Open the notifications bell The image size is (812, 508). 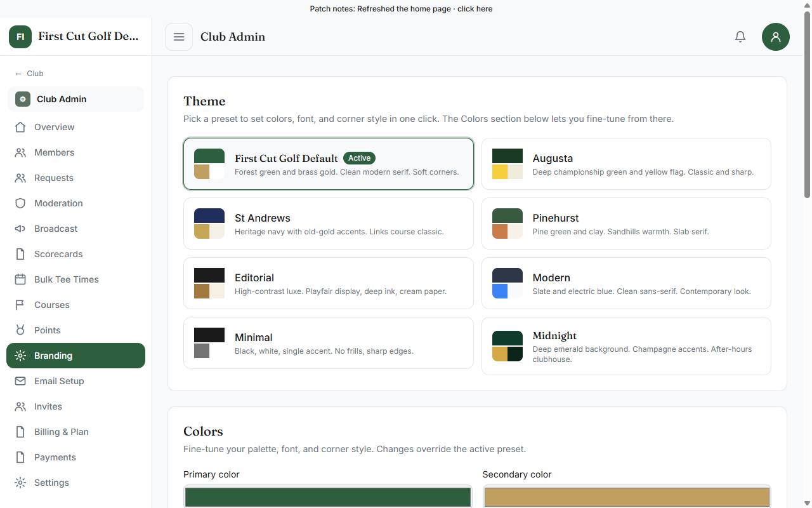(740, 37)
